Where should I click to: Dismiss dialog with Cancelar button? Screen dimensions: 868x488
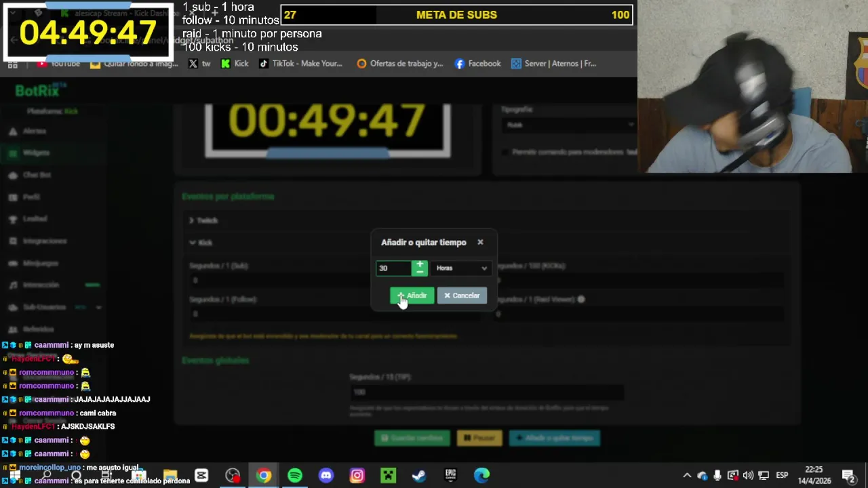coord(462,296)
